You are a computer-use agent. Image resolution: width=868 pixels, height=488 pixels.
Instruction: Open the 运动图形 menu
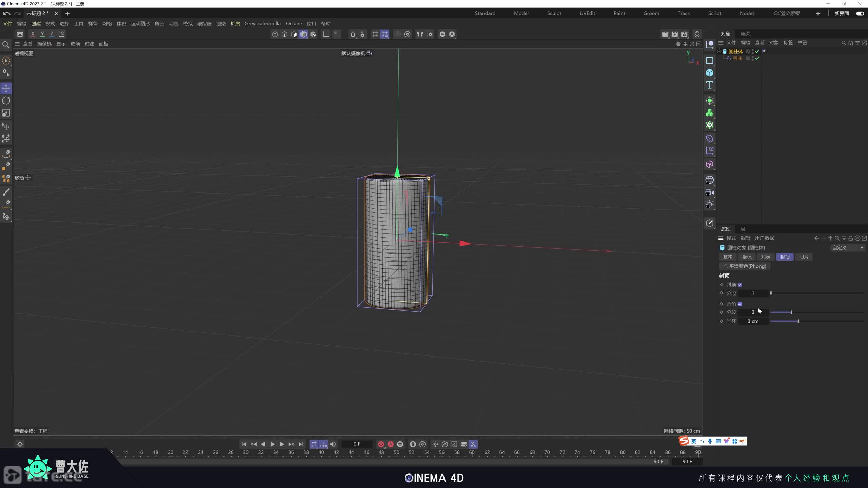140,23
